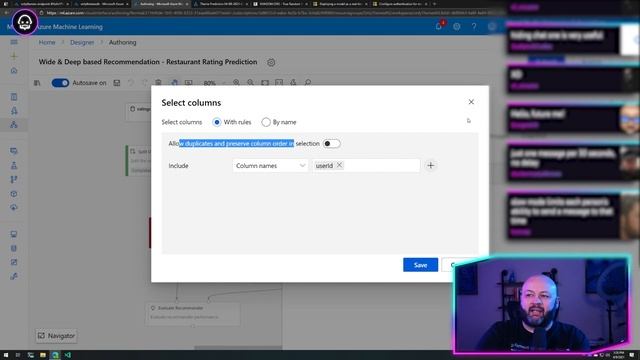This screenshot has width=640, height=360.
Task: Open Datastores icon in sidebar
Action: (x=14, y=248)
